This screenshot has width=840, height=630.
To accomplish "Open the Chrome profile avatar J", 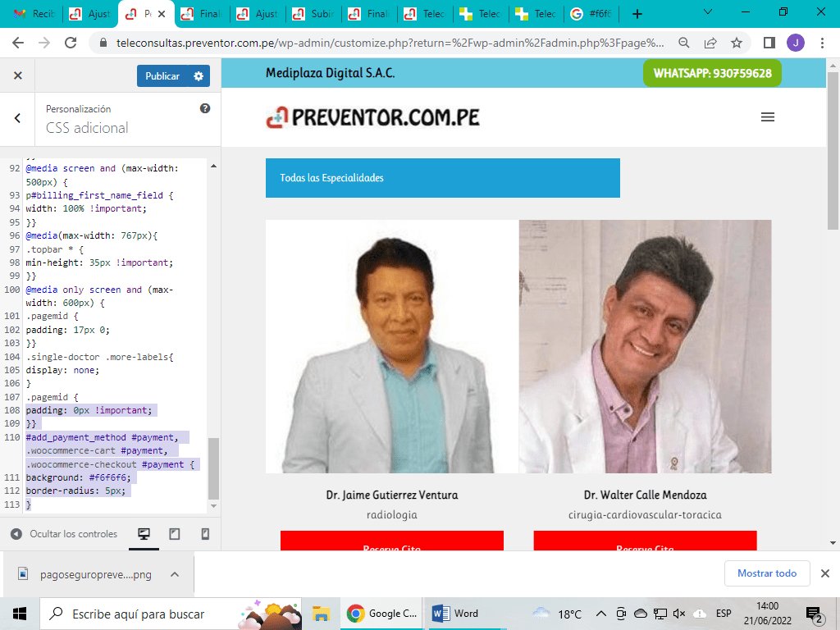I will coord(796,43).
